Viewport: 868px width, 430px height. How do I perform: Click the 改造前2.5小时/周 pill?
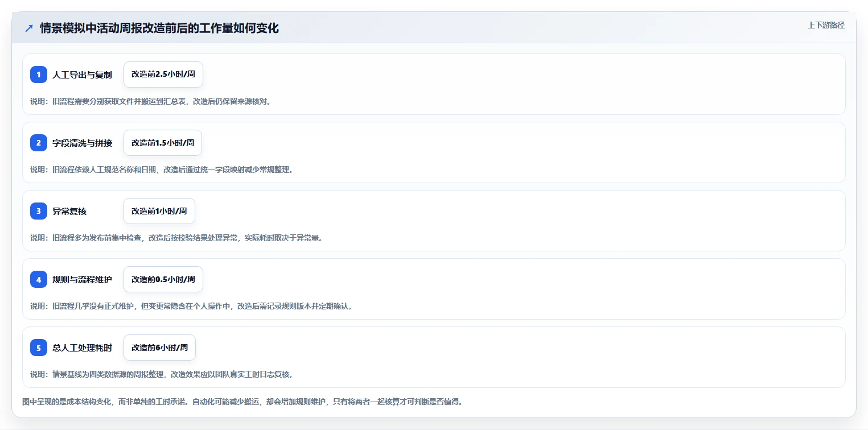coord(163,75)
